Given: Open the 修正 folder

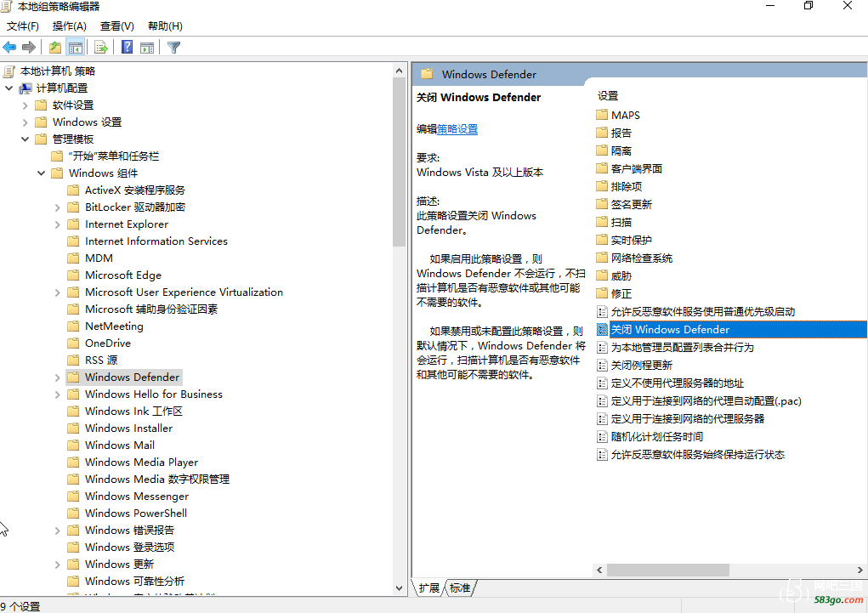Looking at the screenshot, I should (x=621, y=293).
